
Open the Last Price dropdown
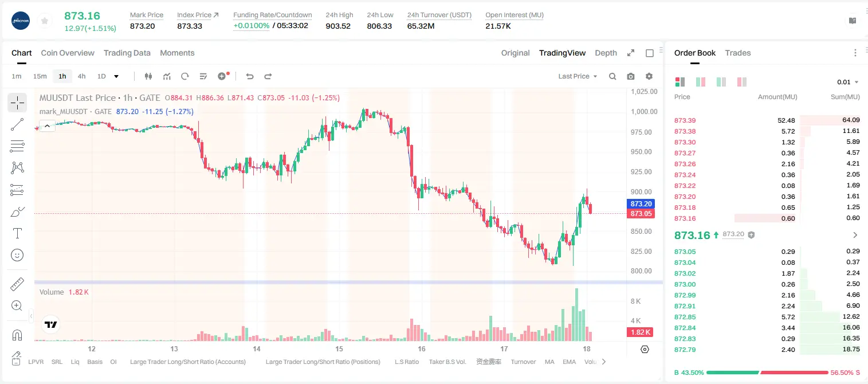coord(578,76)
